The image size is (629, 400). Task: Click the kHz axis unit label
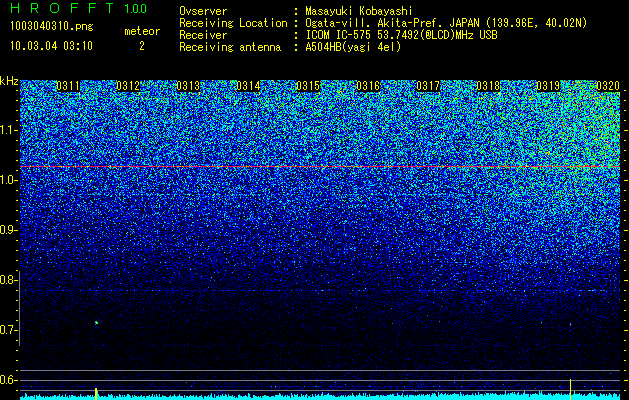[x=9, y=81]
